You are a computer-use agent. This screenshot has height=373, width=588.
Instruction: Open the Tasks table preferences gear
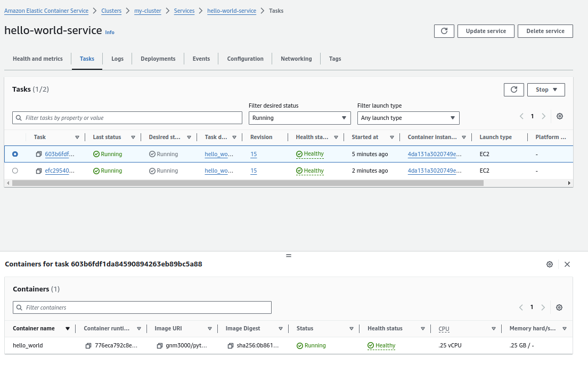559,116
